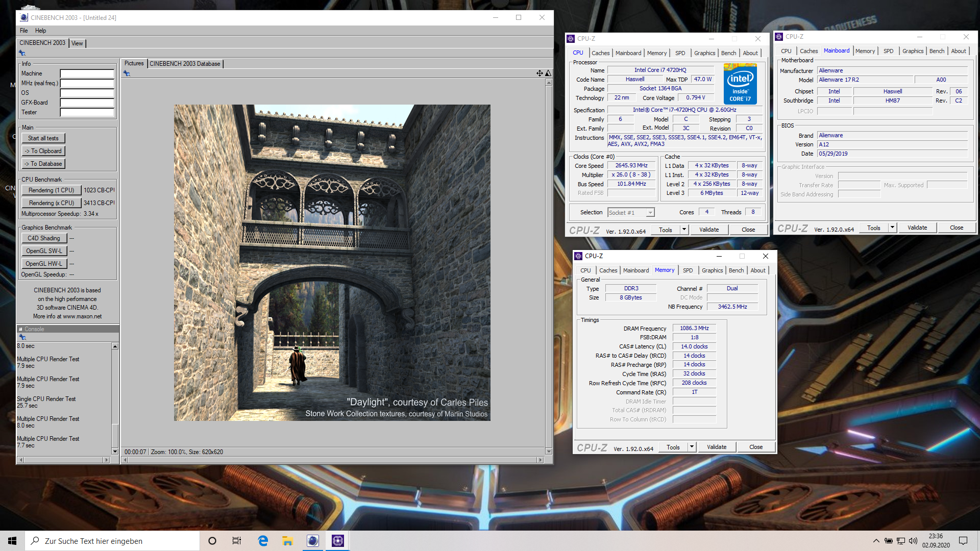Open the Caches tab in the CPU-Z CPU window

(x=600, y=53)
